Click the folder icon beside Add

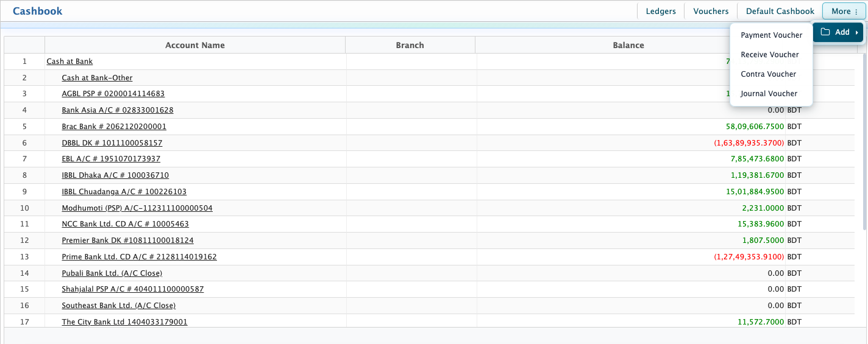[825, 32]
